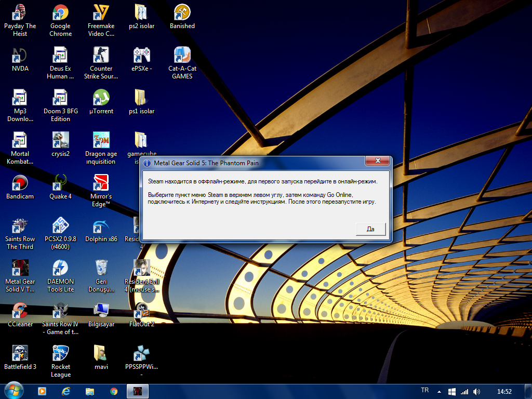The width and height of the screenshot is (532, 399).
Task: Select the Geri Dönüşüm recycle bin
Action: tap(101, 276)
